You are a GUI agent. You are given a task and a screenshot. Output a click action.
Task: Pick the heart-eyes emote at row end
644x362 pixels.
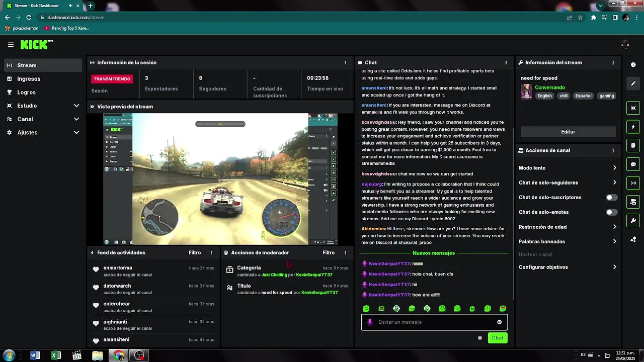click(x=503, y=309)
